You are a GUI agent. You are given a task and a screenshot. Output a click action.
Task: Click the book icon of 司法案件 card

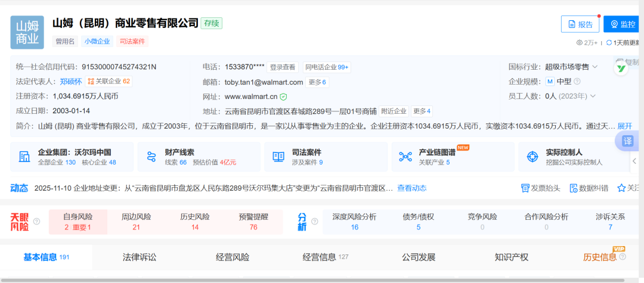(278, 157)
